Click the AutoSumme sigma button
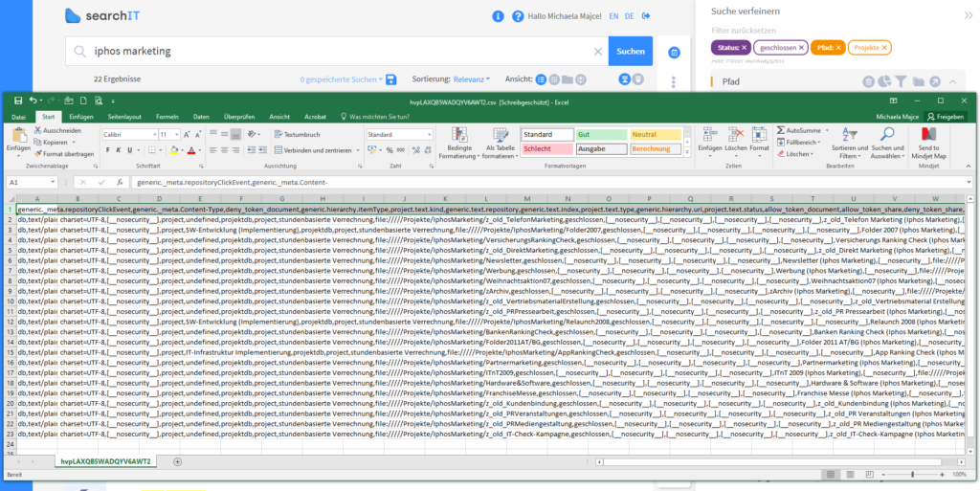The width and height of the screenshot is (980, 491). coord(799,130)
